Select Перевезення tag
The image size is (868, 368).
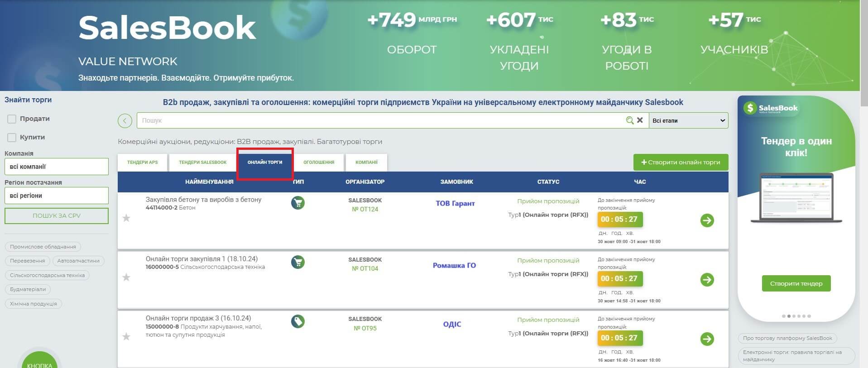28,261
